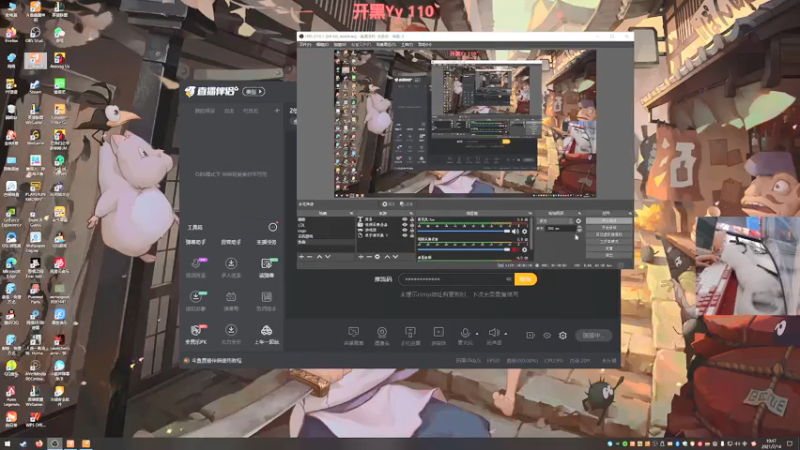The image size is (800, 450).
Task: Remove selected scene with OBS Scenes minus icon
Action: coord(310,257)
